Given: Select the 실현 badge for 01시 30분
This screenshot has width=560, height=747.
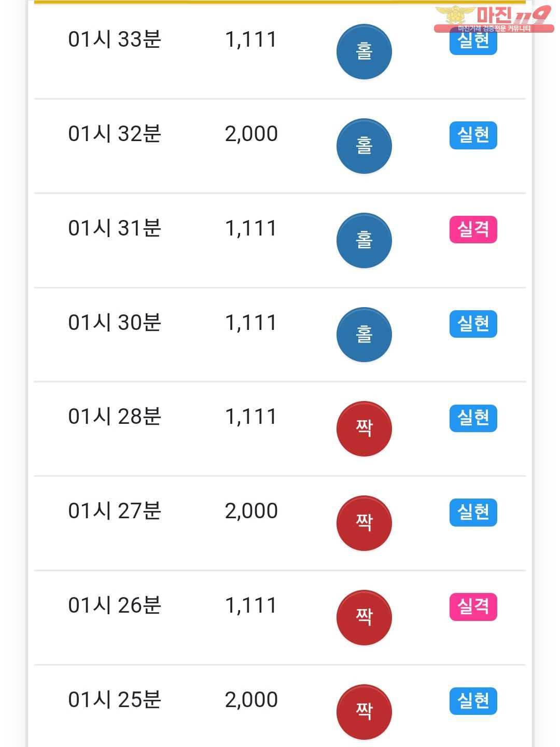Looking at the screenshot, I should coord(473,324).
